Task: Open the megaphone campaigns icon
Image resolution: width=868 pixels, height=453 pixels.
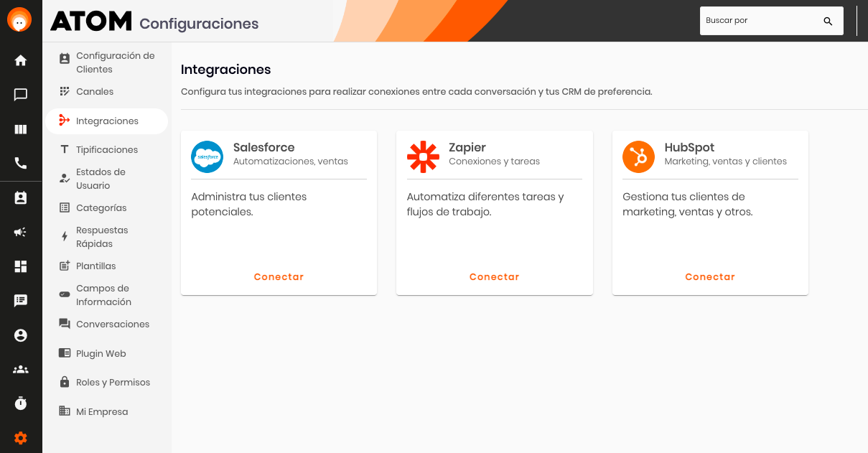Action: pos(21,232)
